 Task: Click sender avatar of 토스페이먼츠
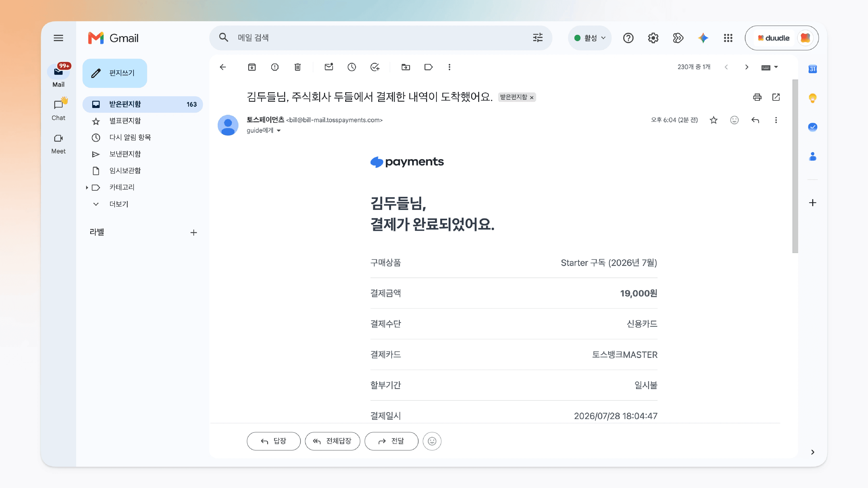[x=228, y=125]
